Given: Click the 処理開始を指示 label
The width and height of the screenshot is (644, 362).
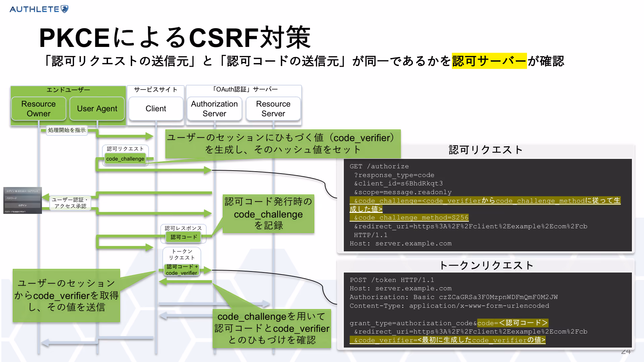Looking at the screenshot, I should (x=67, y=130).
